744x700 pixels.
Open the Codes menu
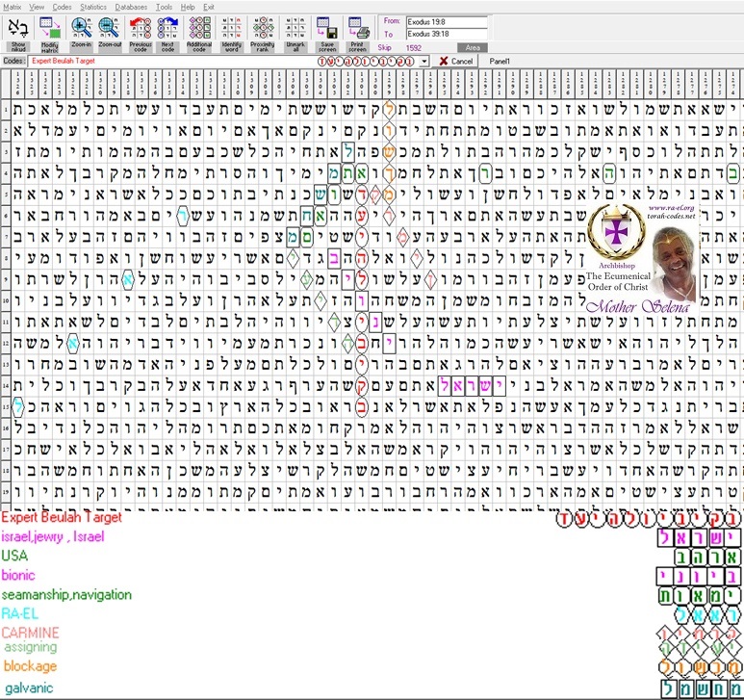coord(62,7)
